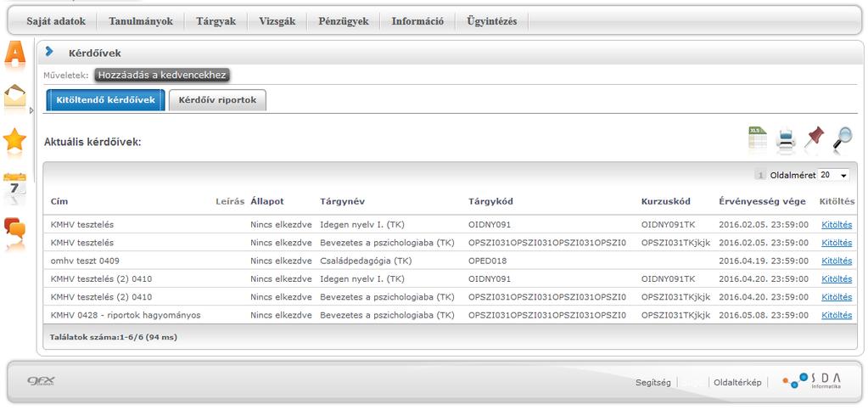Click the magnifying glass search icon
The height and width of the screenshot is (410, 868).
click(x=843, y=138)
